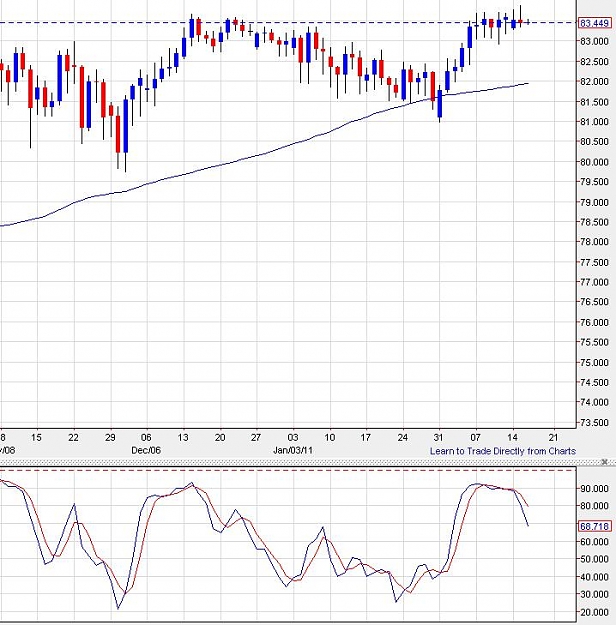The image size is (616, 625).
Task: Click the 81.500 price axis label
Action: pyautogui.click(x=594, y=102)
